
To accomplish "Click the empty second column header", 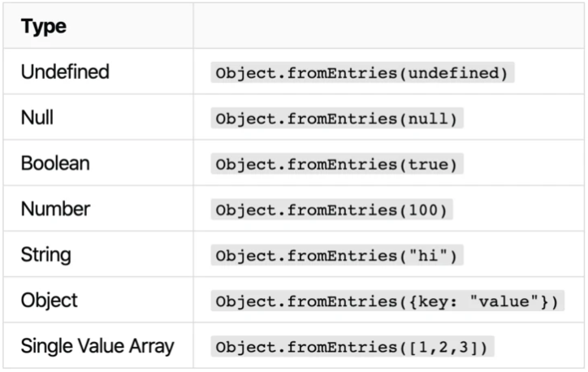I will 388,26.
